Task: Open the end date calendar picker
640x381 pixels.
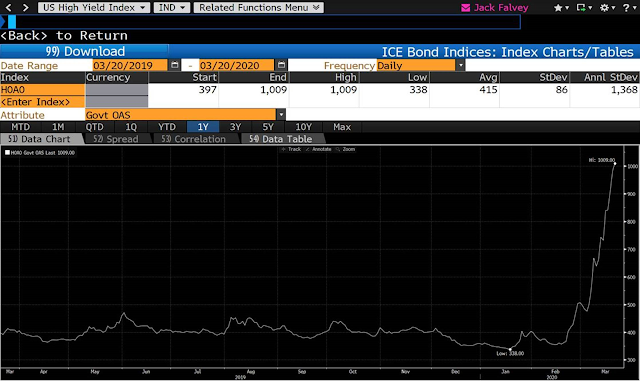Action: [x=281, y=65]
